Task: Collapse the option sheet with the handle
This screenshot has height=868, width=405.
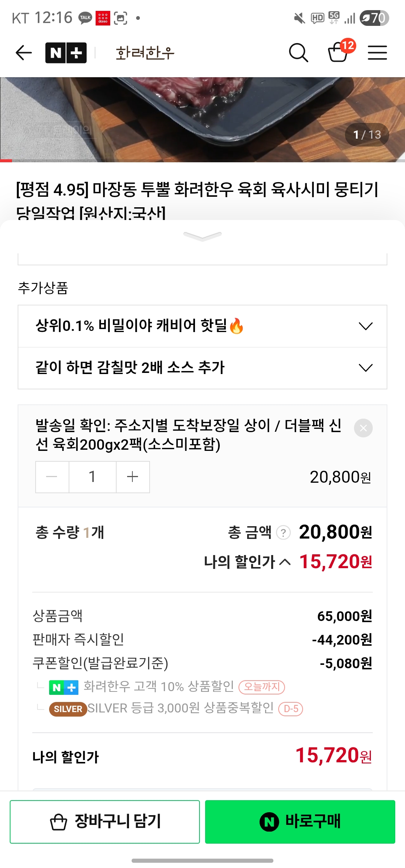Action: tap(202, 236)
